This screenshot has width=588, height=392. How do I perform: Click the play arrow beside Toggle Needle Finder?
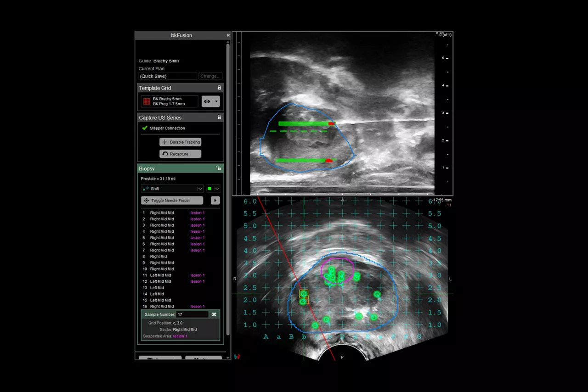pos(215,201)
